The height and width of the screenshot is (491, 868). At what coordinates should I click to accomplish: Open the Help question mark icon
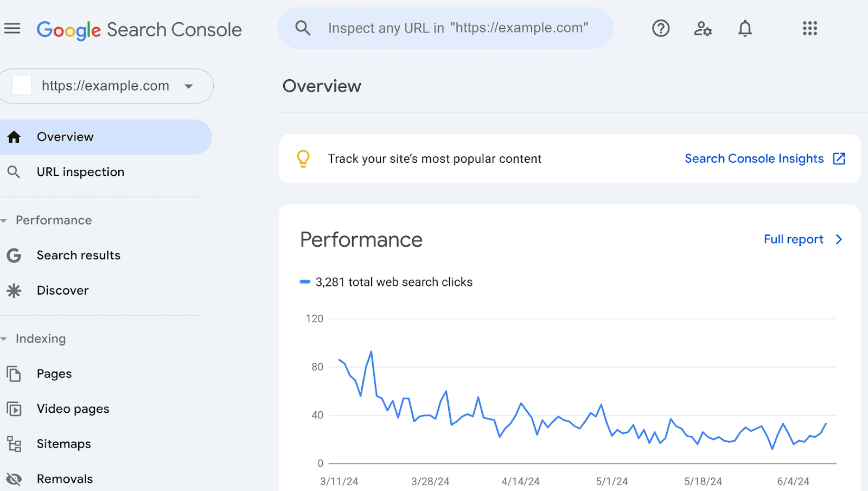coord(661,28)
